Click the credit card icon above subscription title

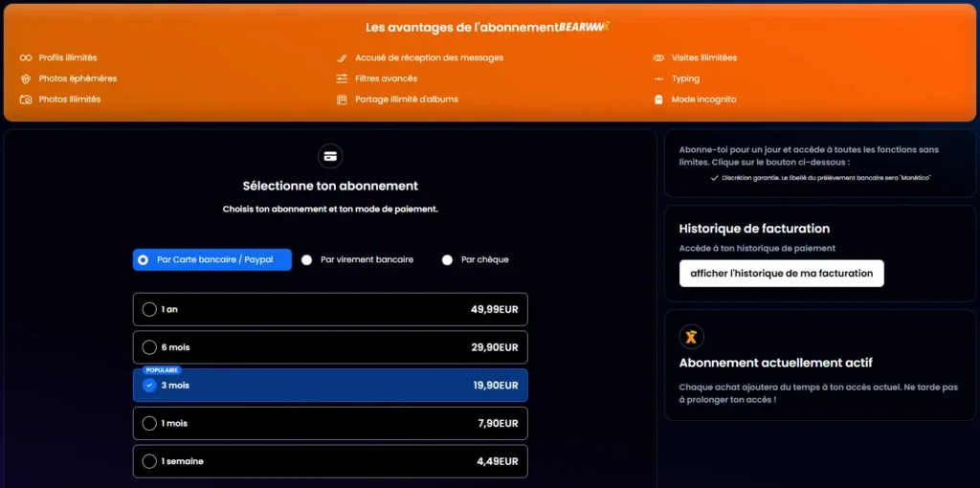330,156
